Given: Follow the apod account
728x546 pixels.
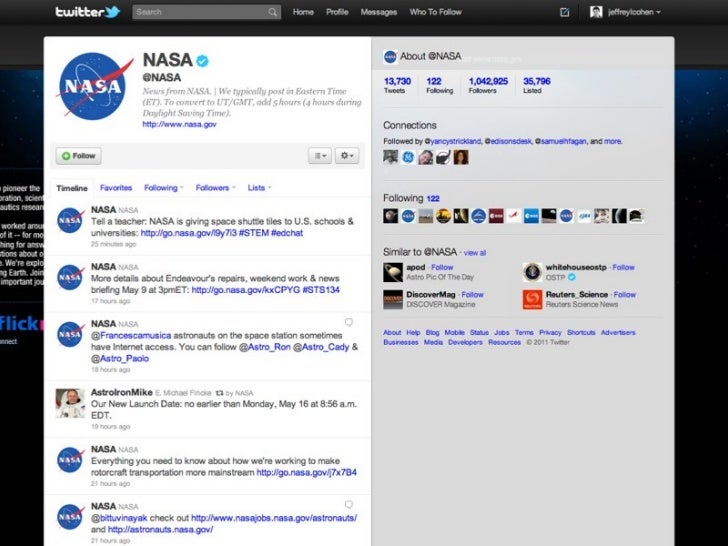Looking at the screenshot, I should click(442, 267).
